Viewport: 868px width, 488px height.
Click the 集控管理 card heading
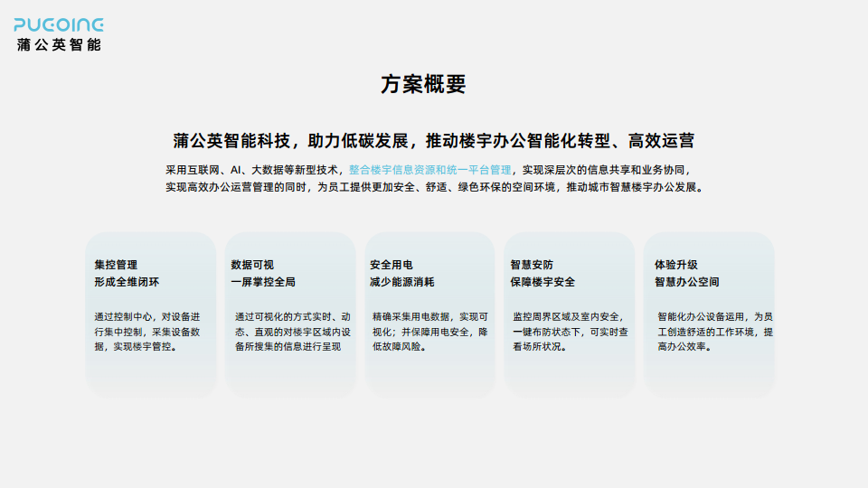pyautogui.click(x=116, y=265)
